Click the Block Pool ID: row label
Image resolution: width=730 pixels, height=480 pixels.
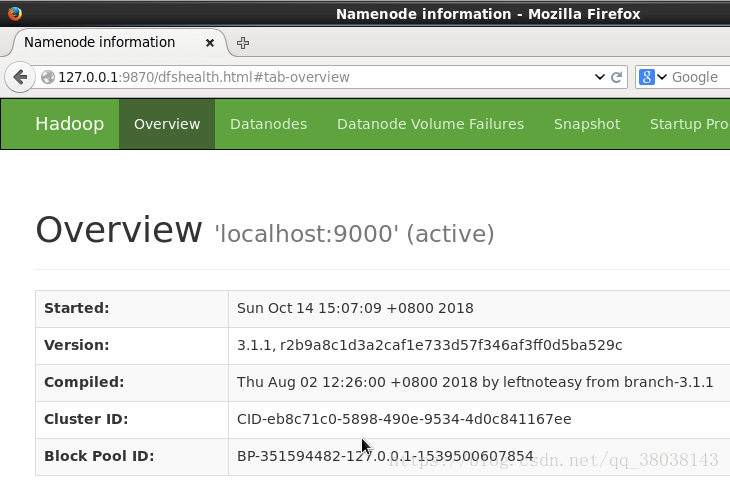99,456
